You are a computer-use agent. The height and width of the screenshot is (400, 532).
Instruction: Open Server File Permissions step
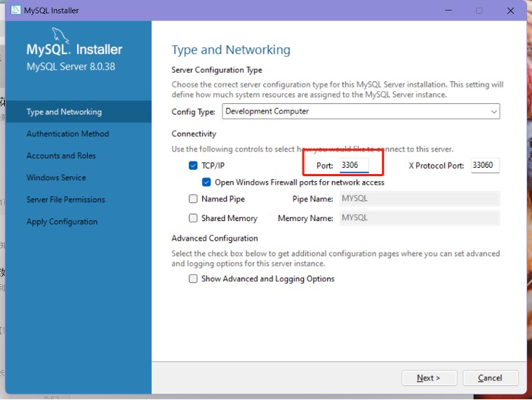tap(65, 200)
